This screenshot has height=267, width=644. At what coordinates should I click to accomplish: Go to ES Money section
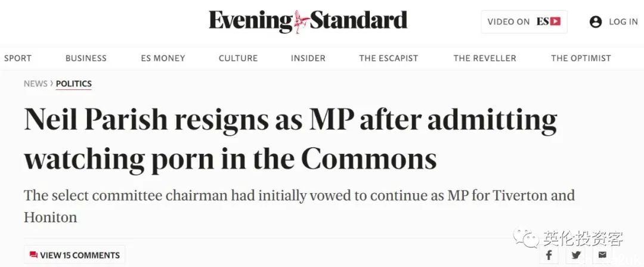coord(163,58)
